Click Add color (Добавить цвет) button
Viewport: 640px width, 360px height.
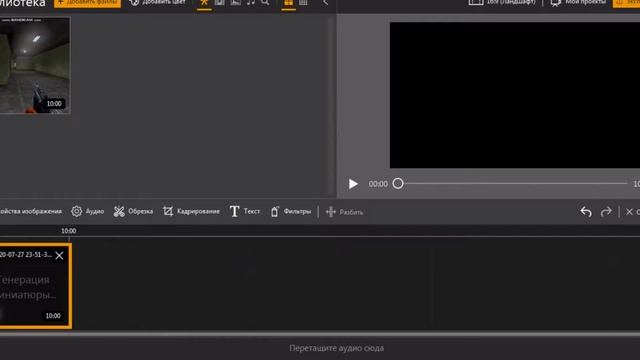(157, 2)
